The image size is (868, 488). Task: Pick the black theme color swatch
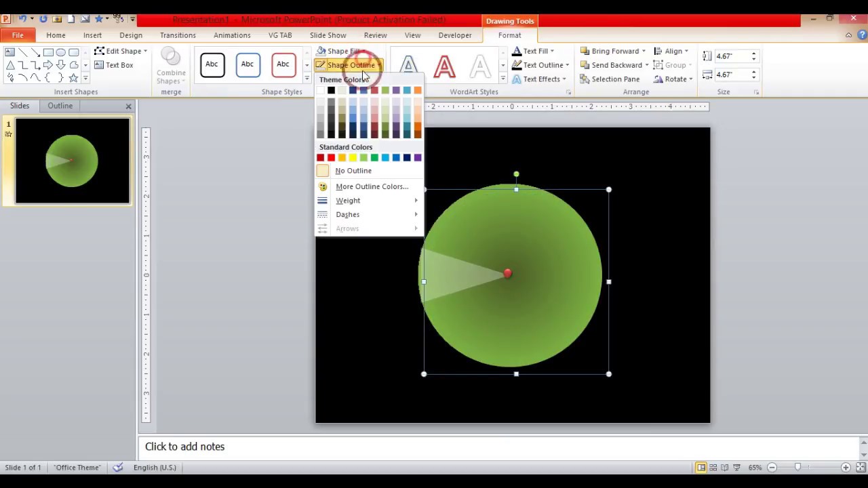click(331, 90)
